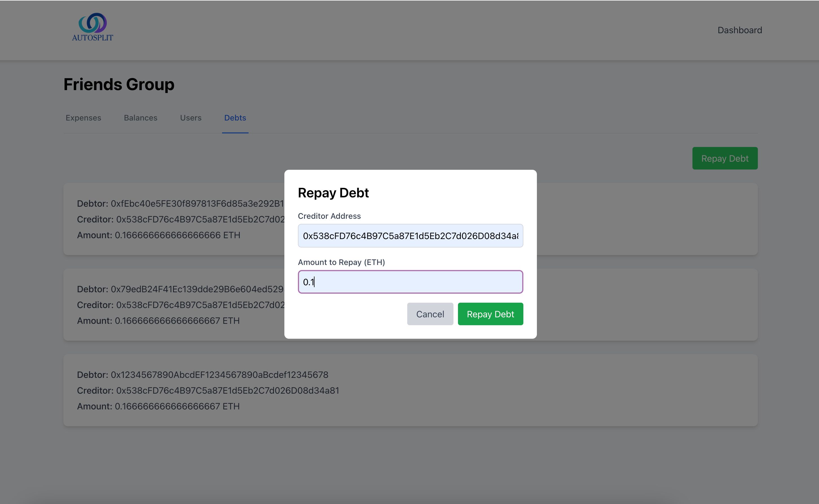Cancel the Repay Debt dialog
Viewport: 819px width, 504px height.
(x=430, y=314)
